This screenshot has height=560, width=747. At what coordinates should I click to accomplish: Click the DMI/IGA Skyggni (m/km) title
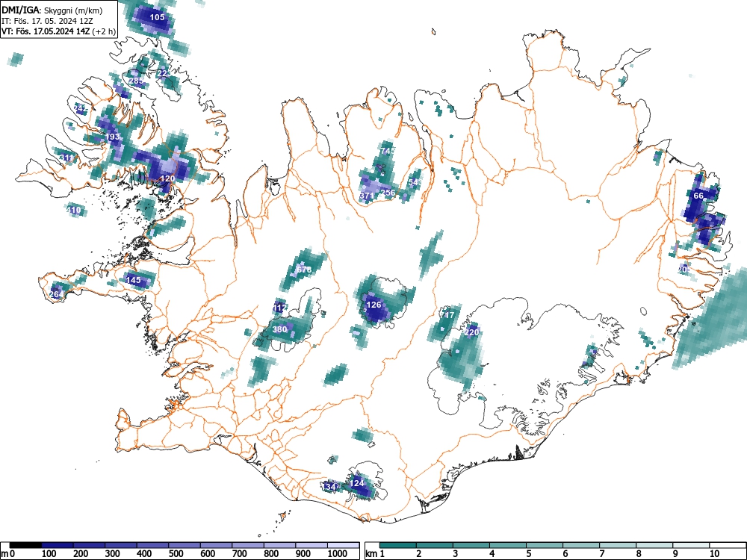(52, 10)
